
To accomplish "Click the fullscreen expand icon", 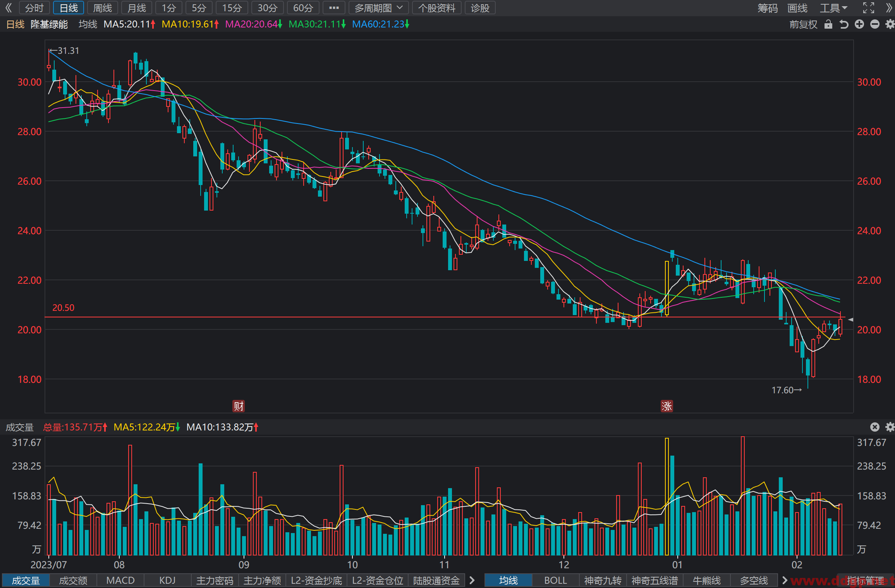I will [869, 8].
